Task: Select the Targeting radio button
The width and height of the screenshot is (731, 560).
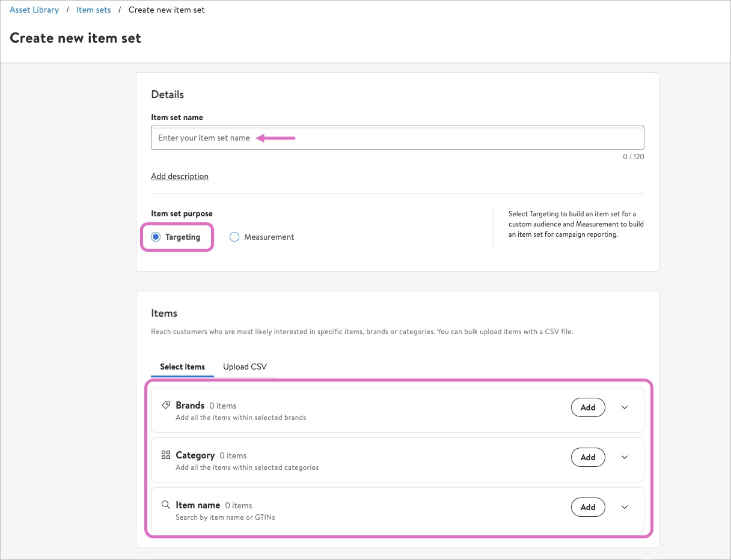Action: [x=156, y=237]
